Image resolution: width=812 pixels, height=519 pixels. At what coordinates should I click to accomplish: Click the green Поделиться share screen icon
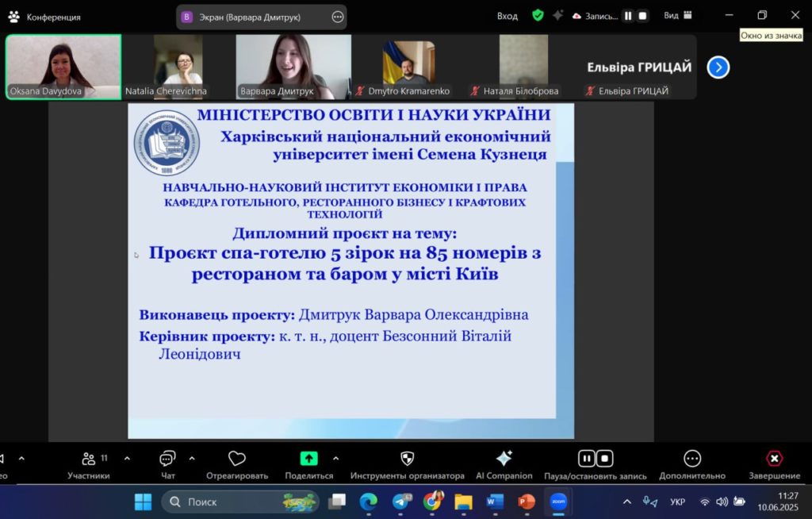coord(308,459)
